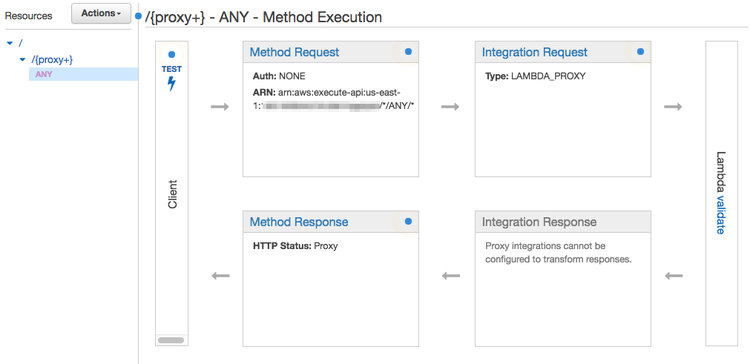
Task: Click blue dot on Method Response box
Action: click(408, 221)
